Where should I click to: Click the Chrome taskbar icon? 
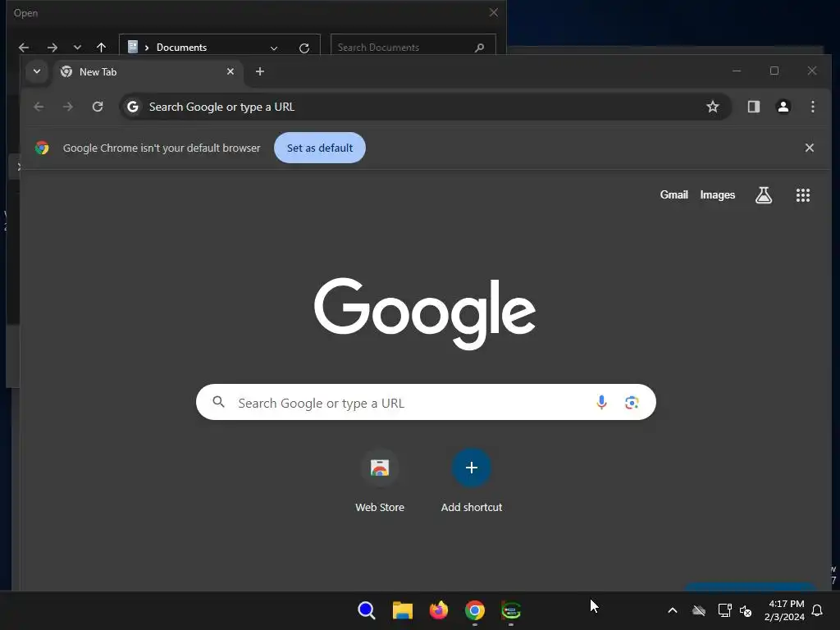[475, 610]
